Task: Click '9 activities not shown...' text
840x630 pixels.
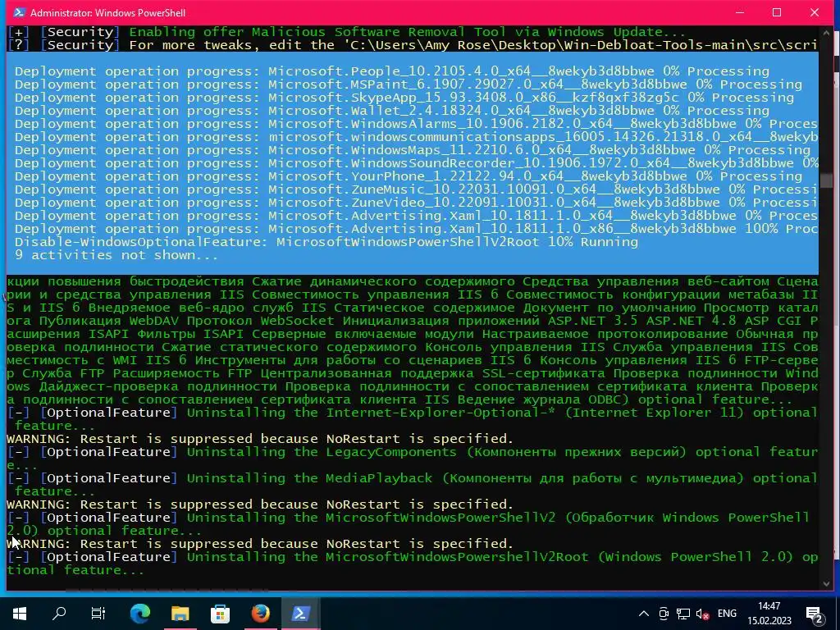Action: (x=116, y=255)
